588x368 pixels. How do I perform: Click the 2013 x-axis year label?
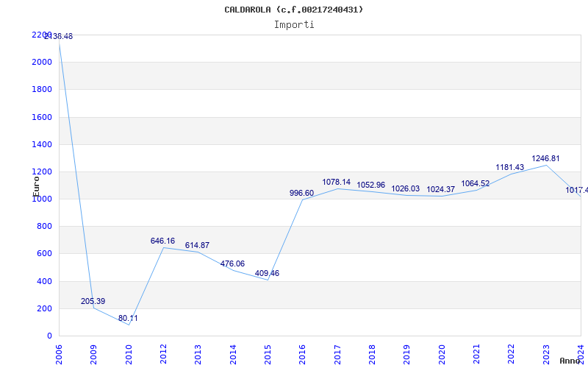pyautogui.click(x=198, y=355)
